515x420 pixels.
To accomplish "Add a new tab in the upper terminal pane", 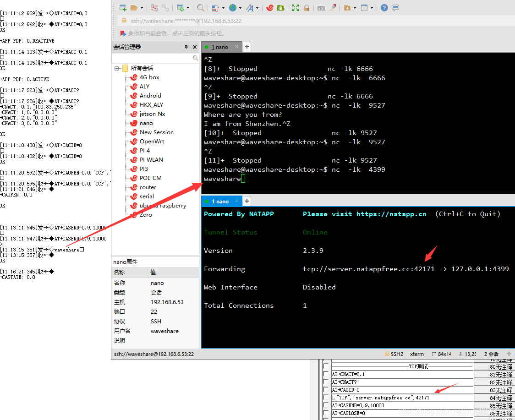I will [247, 47].
